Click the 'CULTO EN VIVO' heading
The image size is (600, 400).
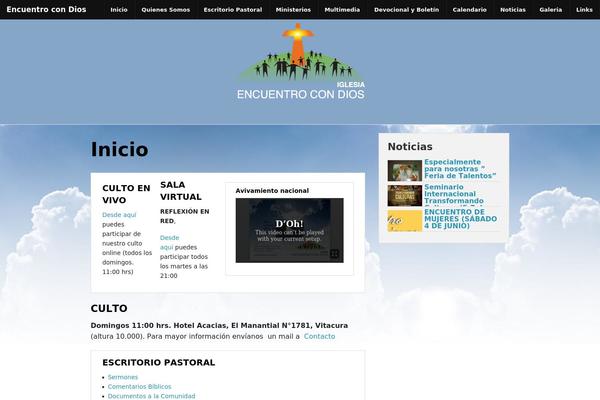coord(126,194)
